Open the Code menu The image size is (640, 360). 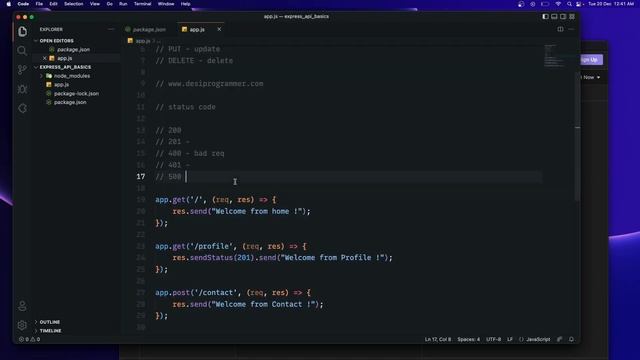click(23, 4)
